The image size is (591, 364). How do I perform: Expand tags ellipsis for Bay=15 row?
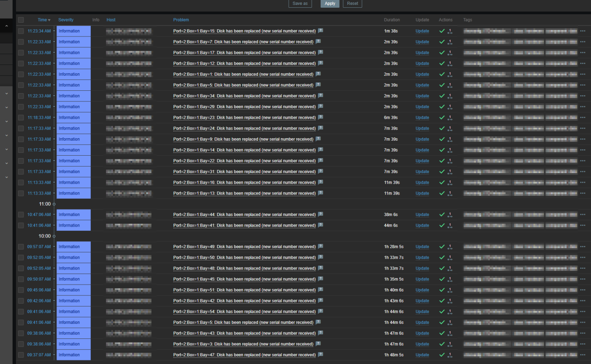(x=582, y=31)
